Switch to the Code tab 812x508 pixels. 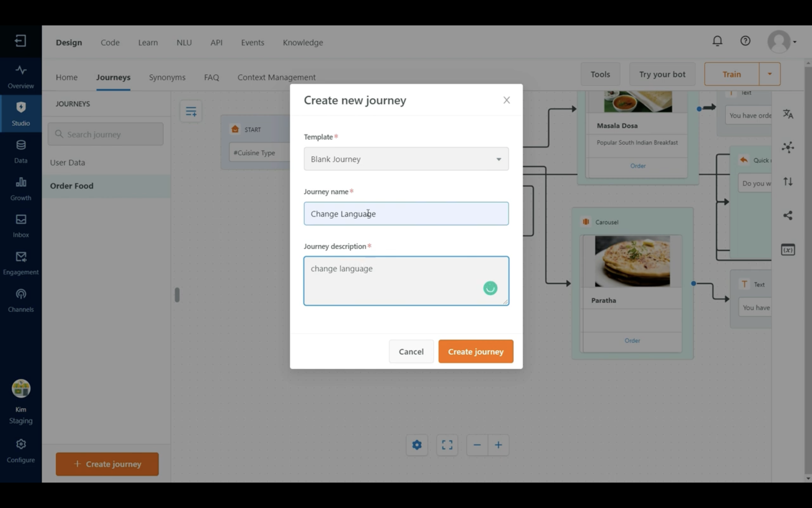pyautogui.click(x=110, y=42)
